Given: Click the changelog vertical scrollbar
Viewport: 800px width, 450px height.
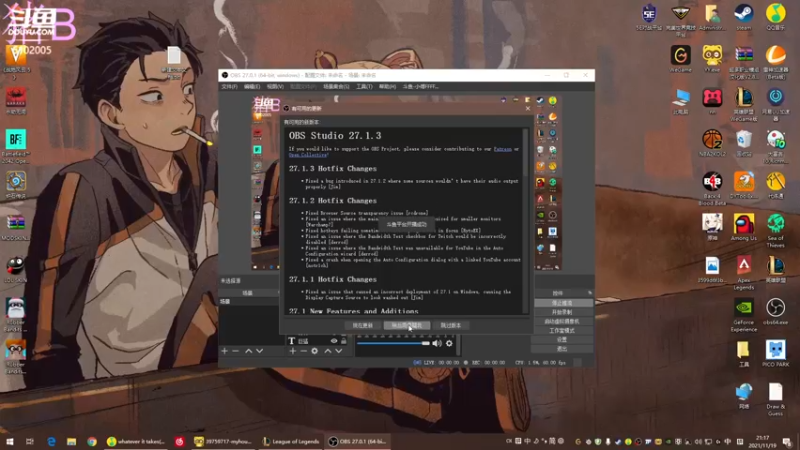Looking at the screenshot, I should pos(526,220).
